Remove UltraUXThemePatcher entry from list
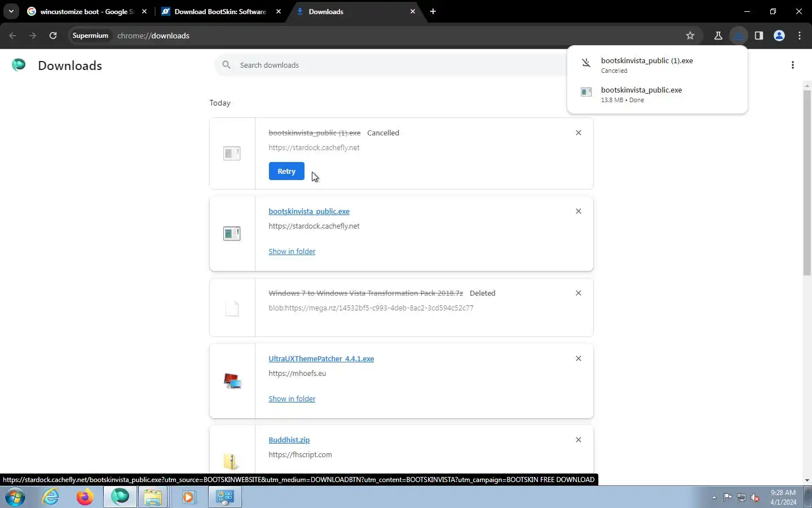This screenshot has width=812, height=508. point(578,358)
